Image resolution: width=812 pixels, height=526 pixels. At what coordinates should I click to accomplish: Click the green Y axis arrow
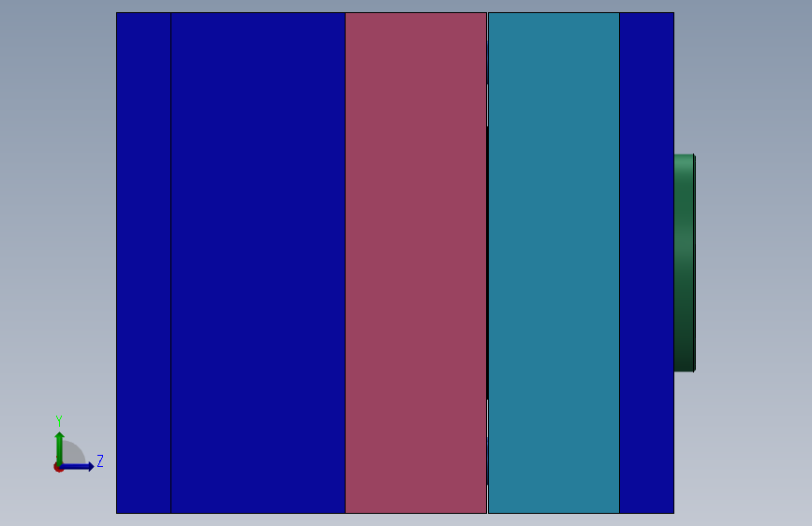[x=60, y=448]
